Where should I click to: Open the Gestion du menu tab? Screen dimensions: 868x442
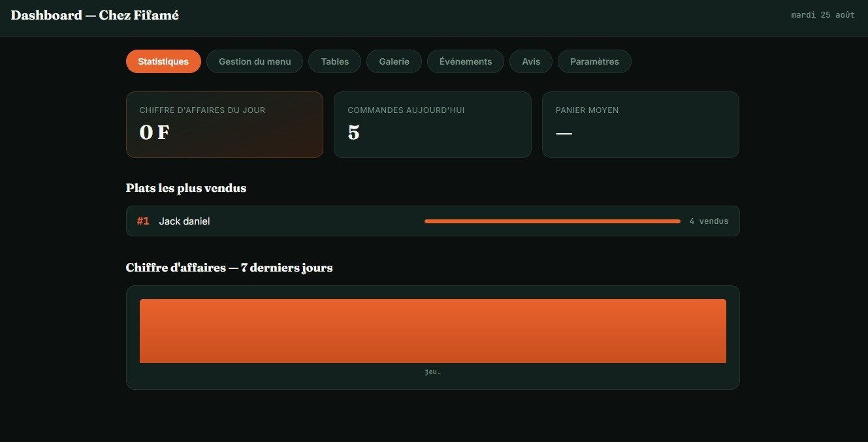pyautogui.click(x=255, y=61)
